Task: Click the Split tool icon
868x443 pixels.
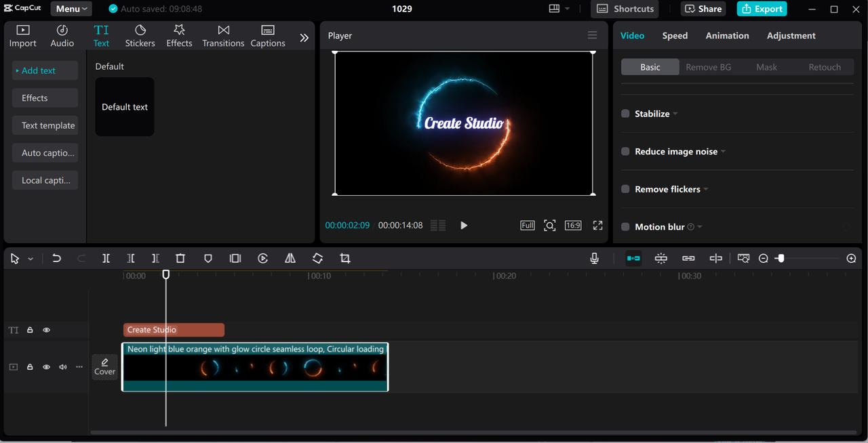Action: [x=106, y=258]
